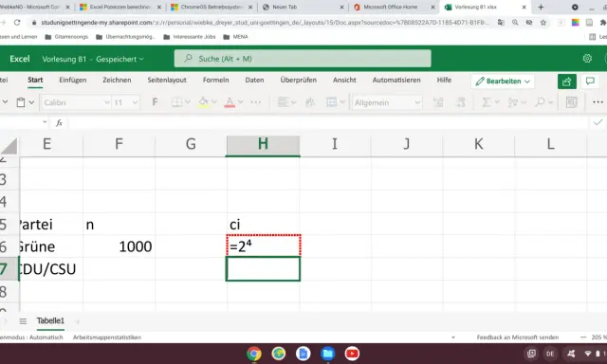Open the Automatisieren ribbon tab

pos(396,80)
